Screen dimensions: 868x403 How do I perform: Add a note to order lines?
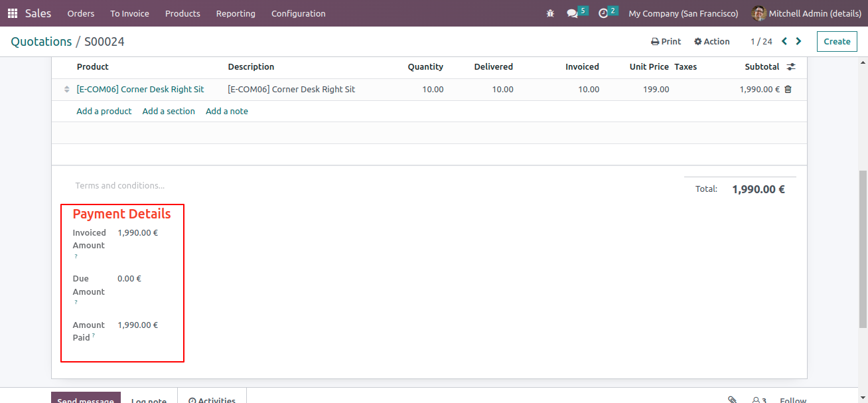227,111
